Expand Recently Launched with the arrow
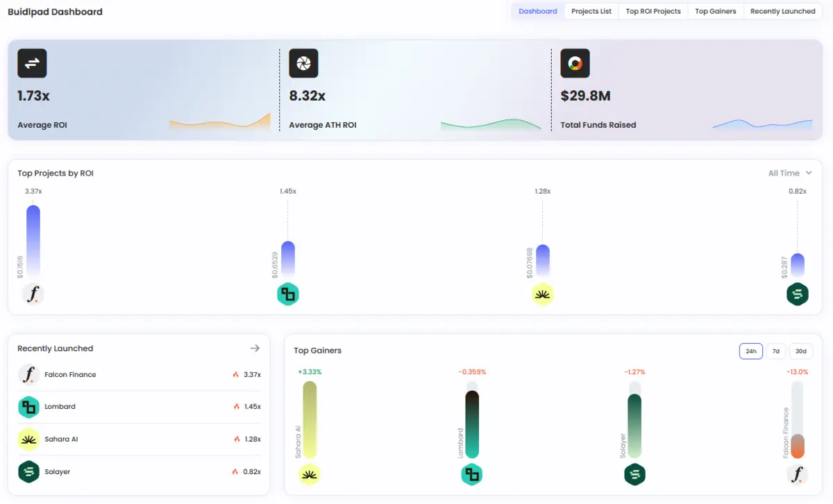Viewport: 833px width, 504px height. point(255,348)
